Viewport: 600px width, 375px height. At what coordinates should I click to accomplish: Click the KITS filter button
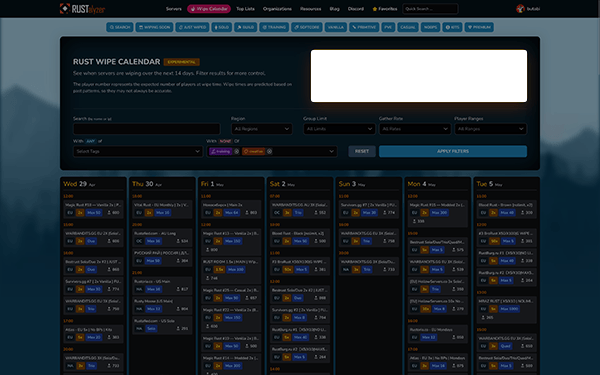click(x=452, y=27)
